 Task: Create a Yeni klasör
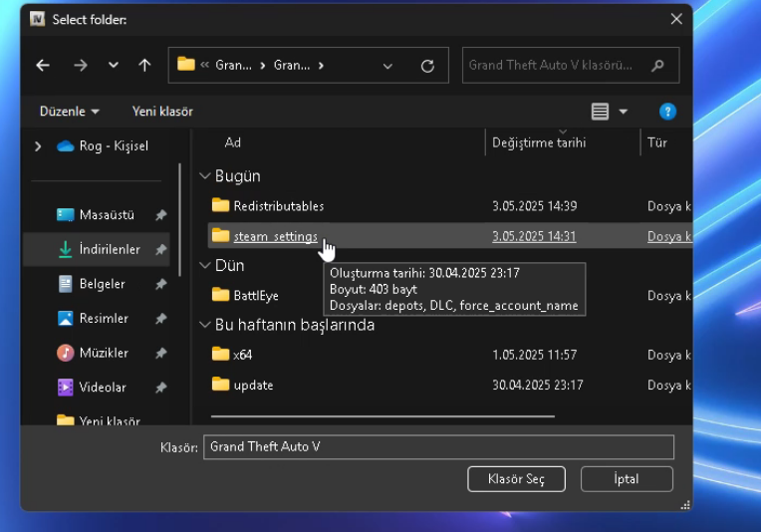(x=162, y=112)
